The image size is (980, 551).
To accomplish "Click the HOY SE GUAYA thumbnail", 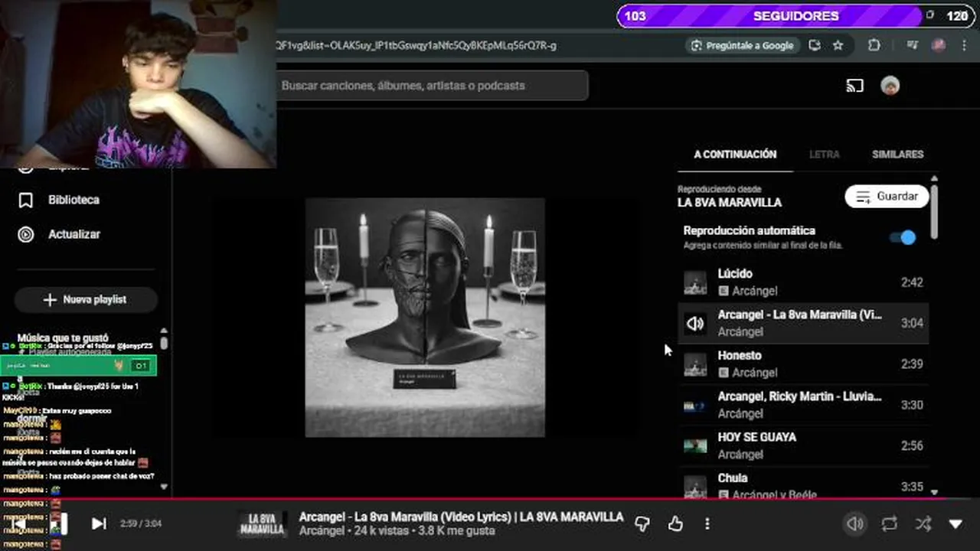I will (695, 445).
